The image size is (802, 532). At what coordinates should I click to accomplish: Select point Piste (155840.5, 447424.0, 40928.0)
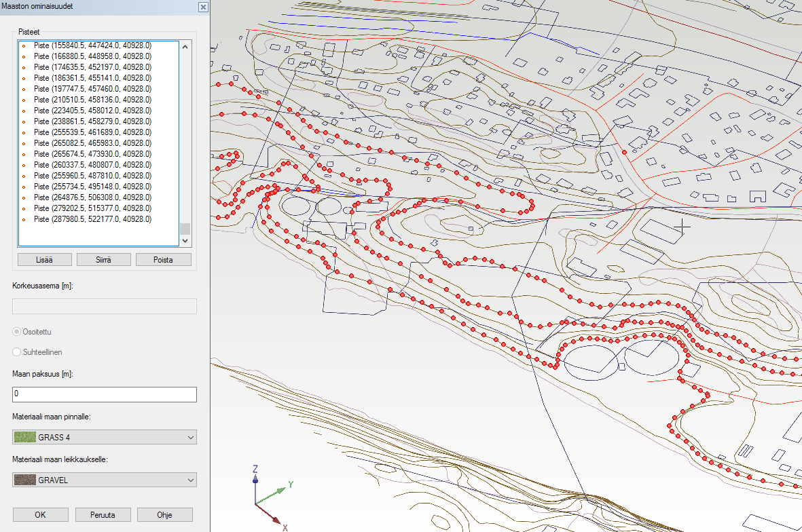(x=92, y=45)
